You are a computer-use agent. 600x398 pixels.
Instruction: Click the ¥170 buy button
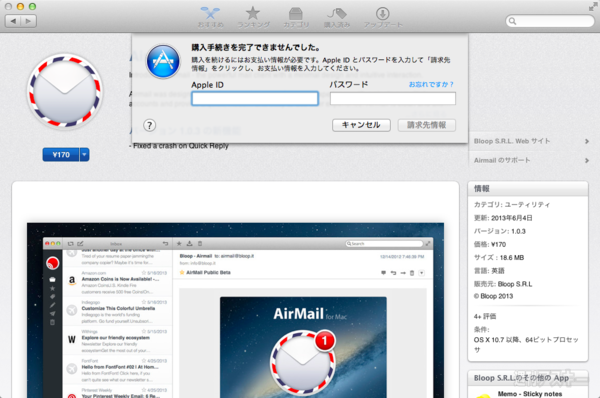coord(61,155)
